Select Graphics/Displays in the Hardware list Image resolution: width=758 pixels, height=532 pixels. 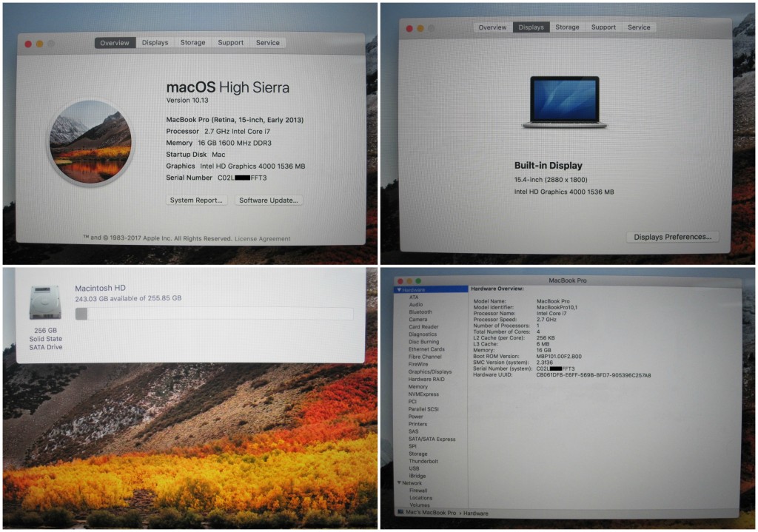(x=430, y=371)
